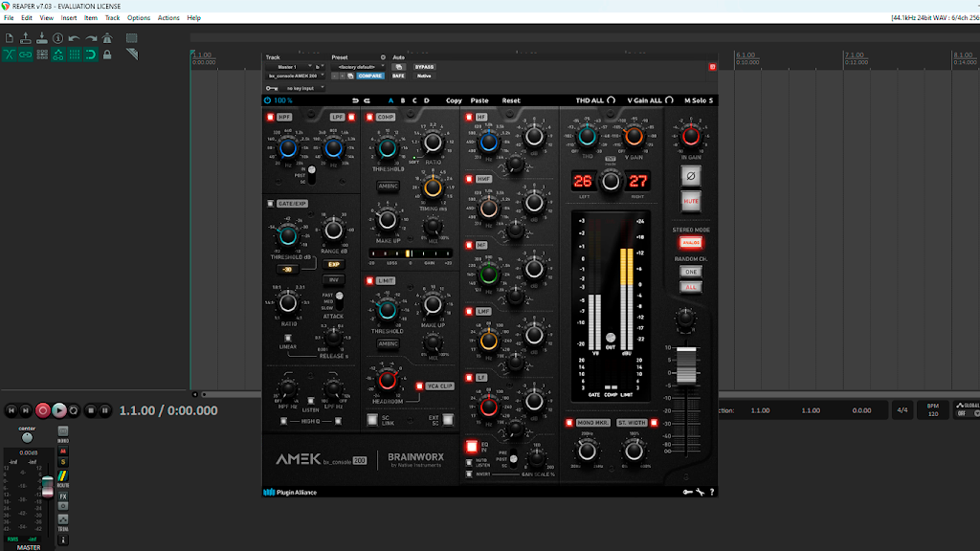Click the Save Project toolbar icon
980x551 pixels.
coord(42,38)
